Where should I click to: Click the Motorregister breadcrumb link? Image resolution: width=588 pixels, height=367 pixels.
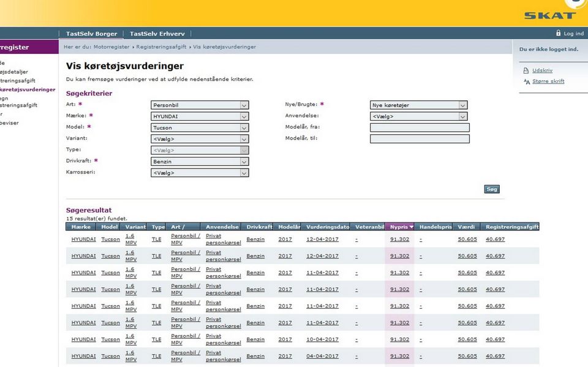pos(111,47)
